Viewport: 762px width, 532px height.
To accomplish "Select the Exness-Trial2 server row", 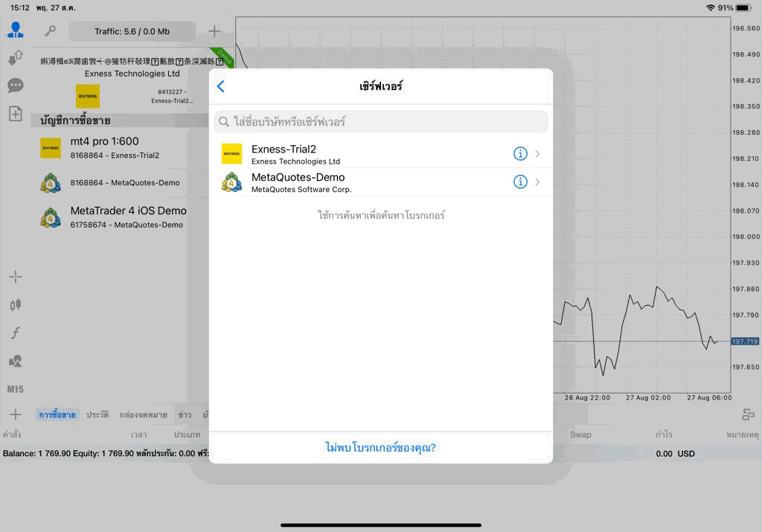I will (380, 154).
